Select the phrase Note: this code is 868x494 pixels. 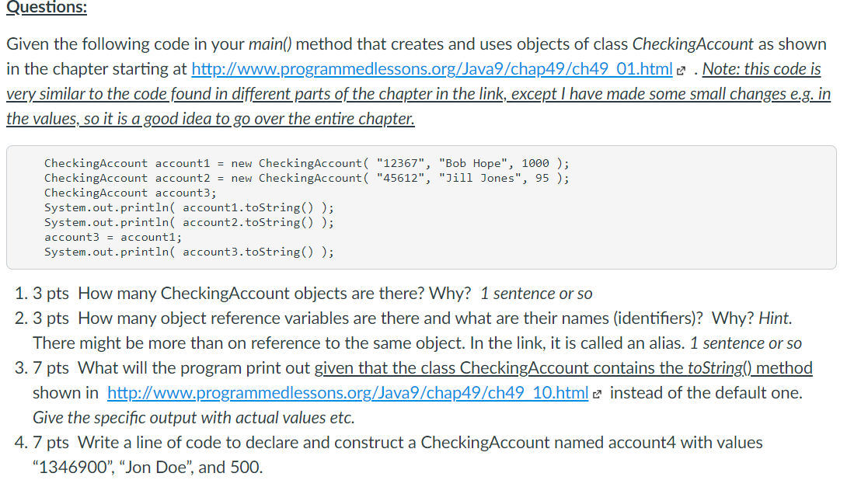(762, 68)
